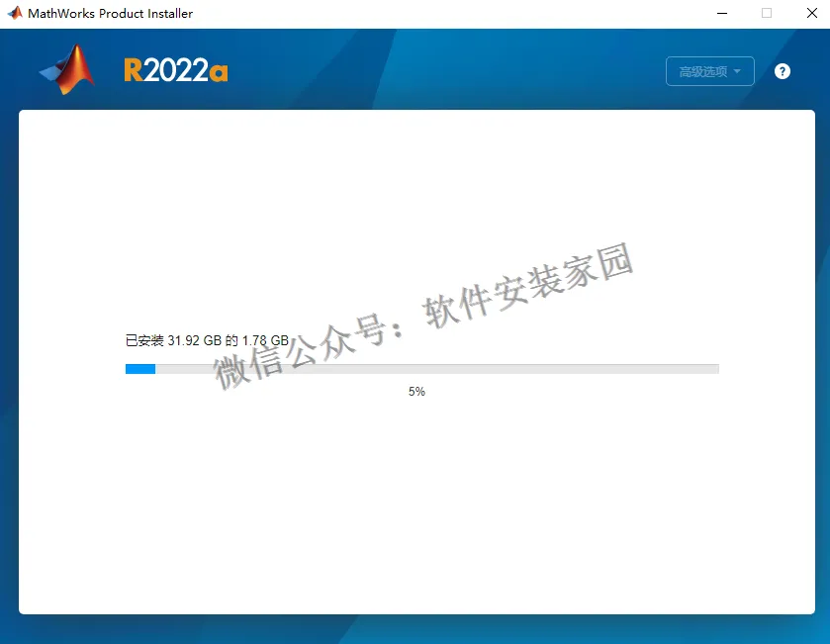The height and width of the screenshot is (644, 830).
Task: Click the 5% progress text
Action: [416, 392]
